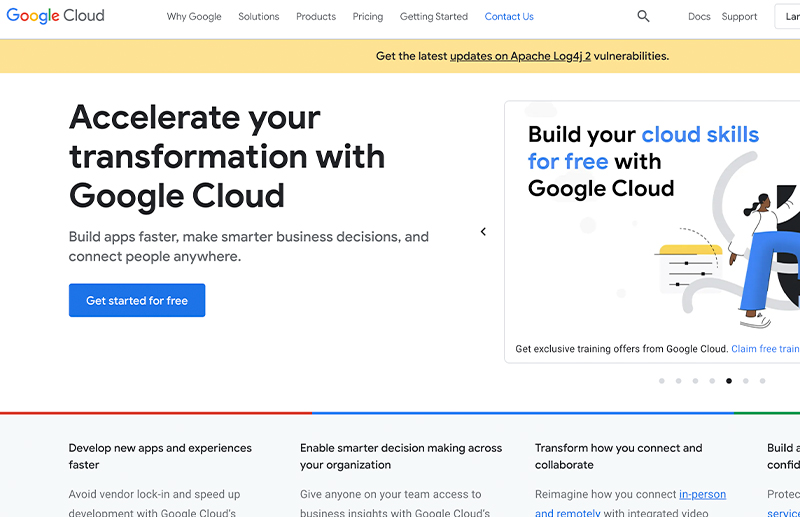Select the first carousel dot
The image size is (800, 517).
[x=662, y=381]
